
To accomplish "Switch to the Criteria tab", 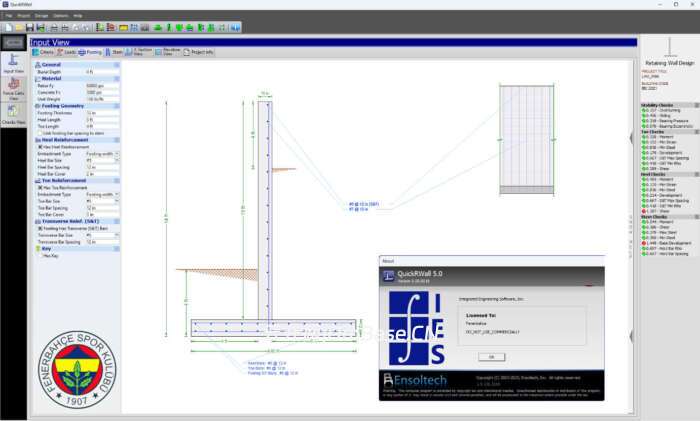I will pyautogui.click(x=43, y=52).
